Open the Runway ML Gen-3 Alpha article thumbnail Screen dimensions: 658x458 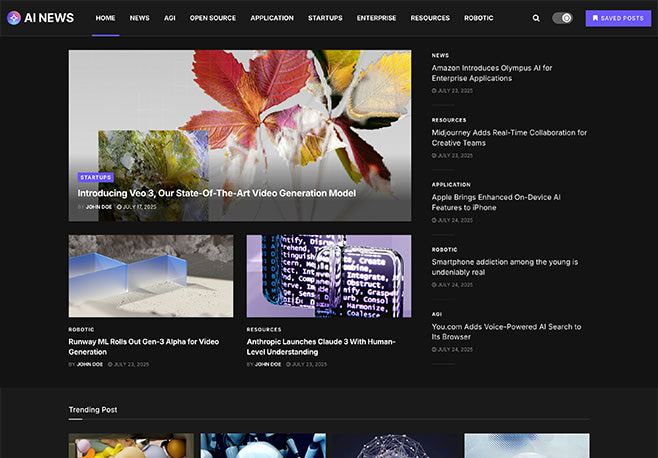(x=150, y=276)
